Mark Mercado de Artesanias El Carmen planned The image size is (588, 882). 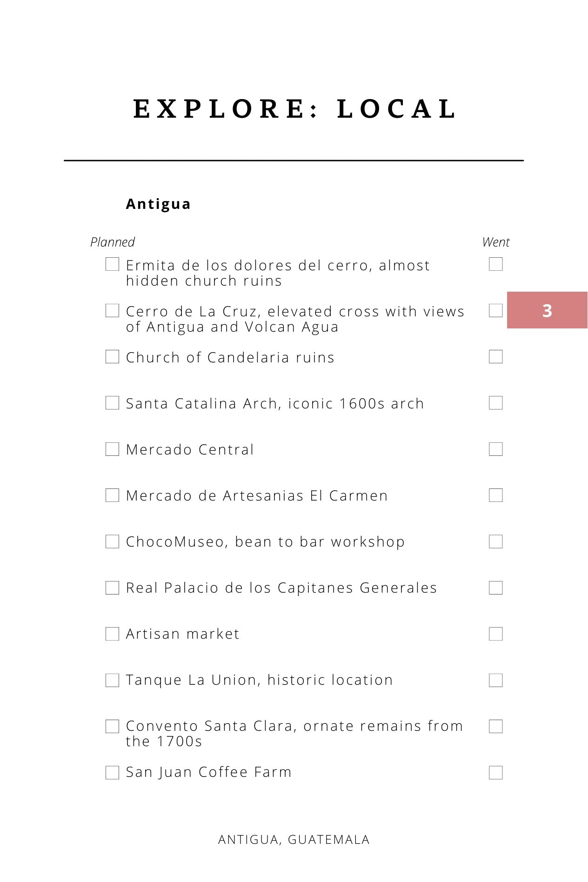coord(112,495)
